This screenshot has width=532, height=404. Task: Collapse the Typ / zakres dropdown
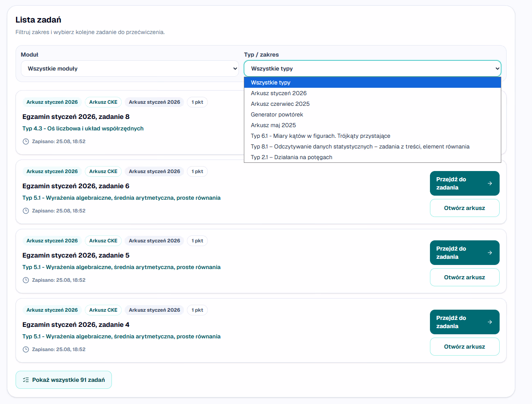pyautogui.click(x=372, y=68)
